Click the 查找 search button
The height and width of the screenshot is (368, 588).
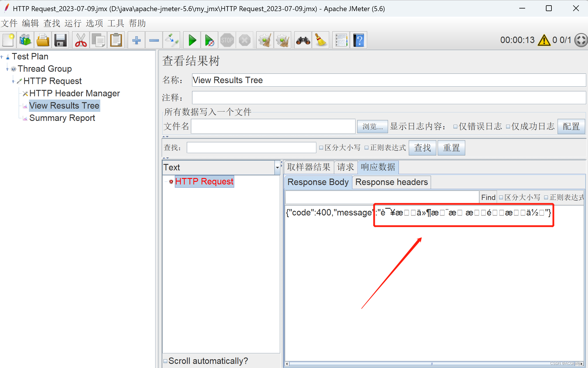(x=423, y=148)
